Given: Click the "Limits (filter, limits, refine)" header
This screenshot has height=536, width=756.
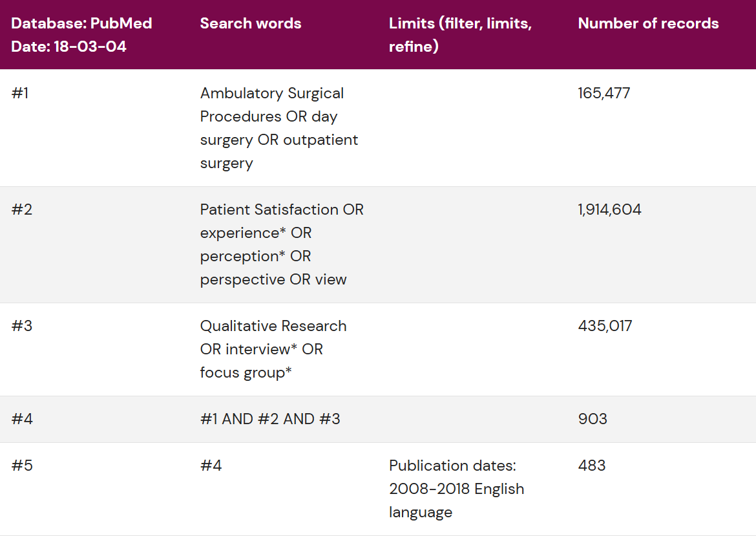Looking at the screenshot, I should click(460, 35).
